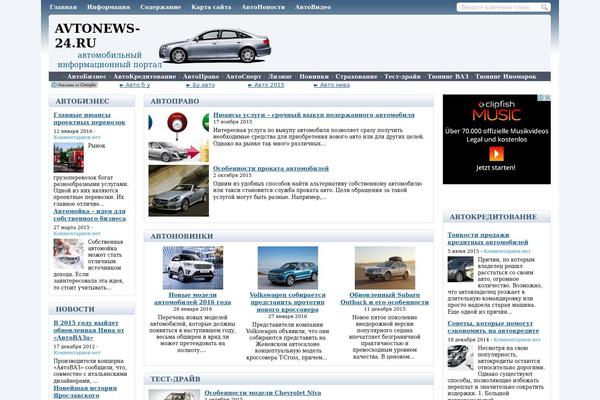Click the АВТОНОВИНКИ section heading
600x400 pixels.
coord(182,237)
